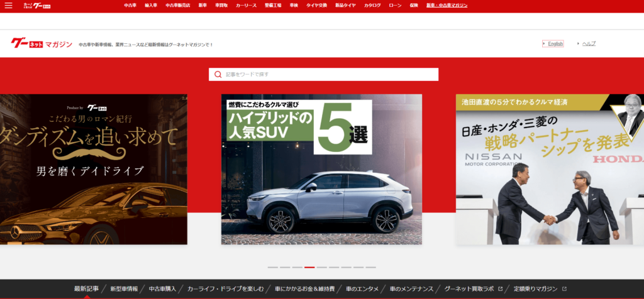
Task: Open ローン in top navigation
Action: coord(395,5)
